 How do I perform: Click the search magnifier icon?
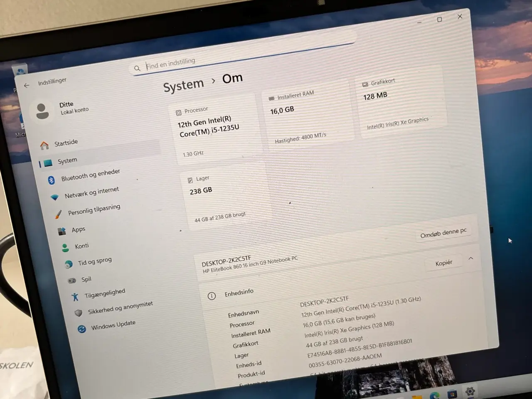pos(137,68)
